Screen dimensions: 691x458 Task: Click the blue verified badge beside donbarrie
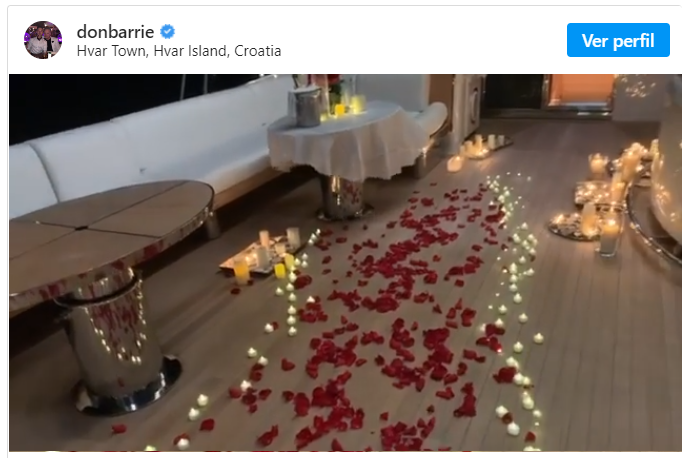(167, 32)
